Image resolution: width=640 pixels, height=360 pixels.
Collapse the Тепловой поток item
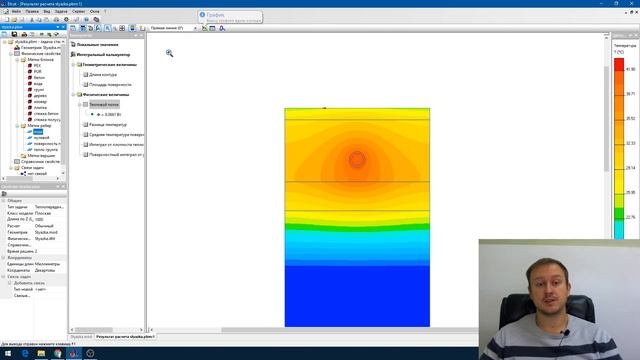tap(80, 104)
